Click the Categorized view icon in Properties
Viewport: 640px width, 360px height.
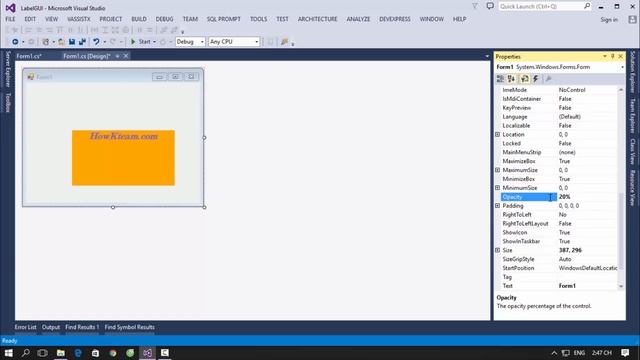(500, 79)
